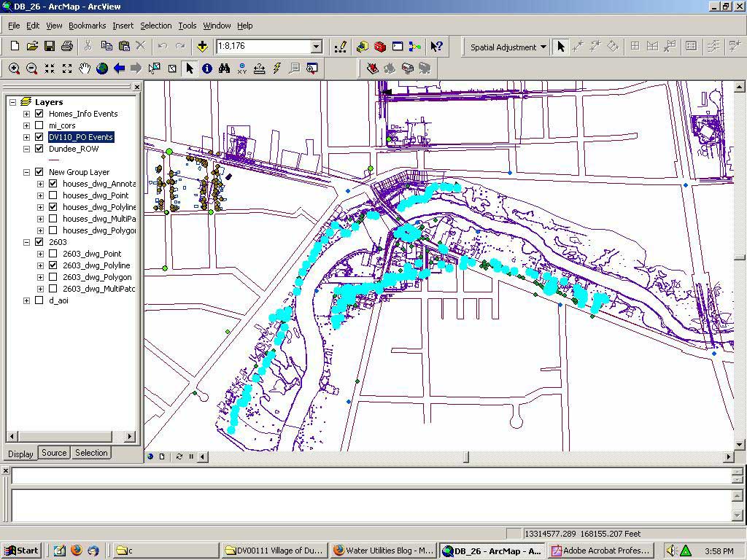Go back to previous extent
The image size is (747, 560).
(120, 69)
